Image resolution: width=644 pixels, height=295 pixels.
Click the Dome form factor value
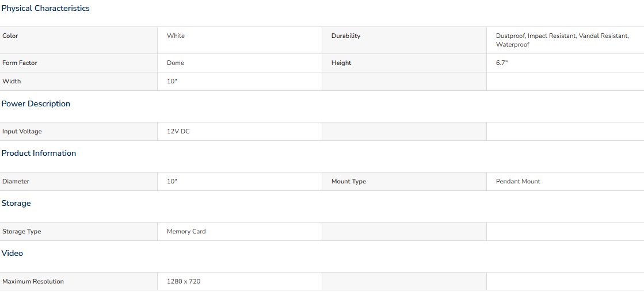176,63
